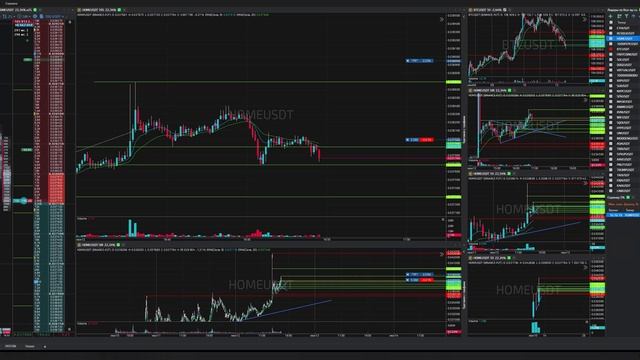Select SUIUSDT in the watchlist

point(622,86)
